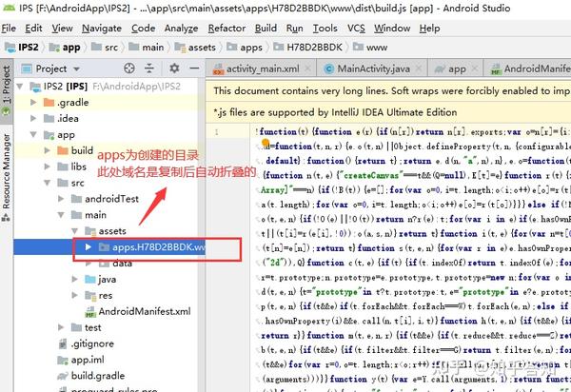Viewport: 571px width, 392px height.
Task: Open the Refactor menu
Action: 226,28
